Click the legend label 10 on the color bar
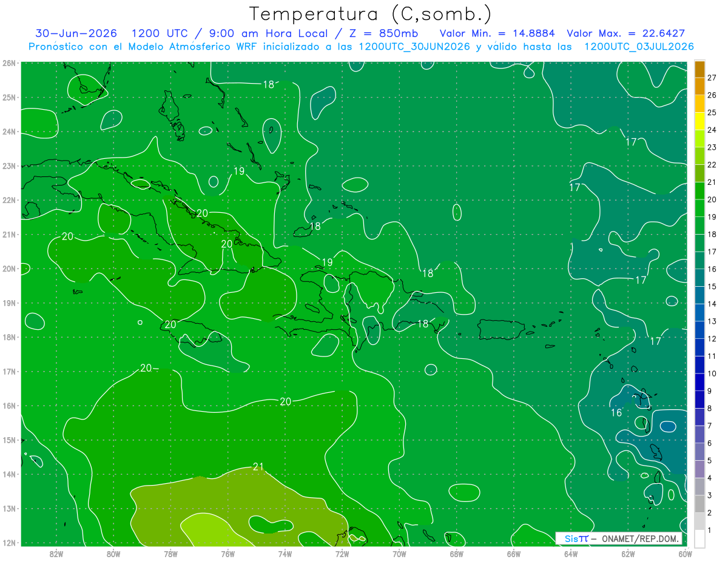728x562 pixels. [x=712, y=373]
